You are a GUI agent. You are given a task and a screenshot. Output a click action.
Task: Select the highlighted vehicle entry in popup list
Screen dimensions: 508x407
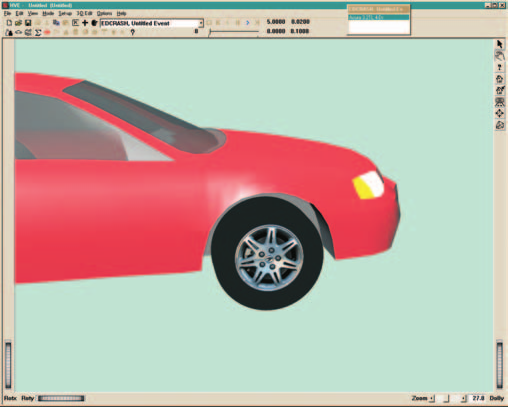coord(379,17)
